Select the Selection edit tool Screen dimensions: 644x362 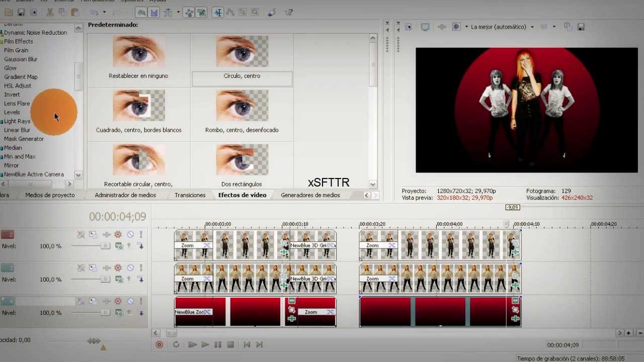243,12
